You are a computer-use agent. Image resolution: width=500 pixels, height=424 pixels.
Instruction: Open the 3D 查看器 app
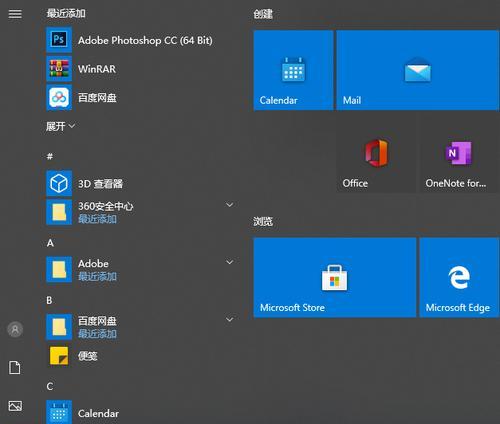(x=140, y=183)
